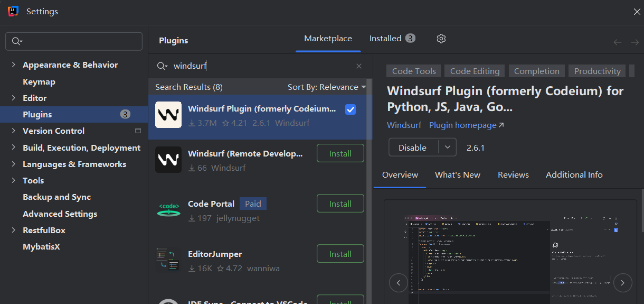The height and width of the screenshot is (304, 644).
Task: Expand the Tools settings node
Action: [x=13, y=180]
